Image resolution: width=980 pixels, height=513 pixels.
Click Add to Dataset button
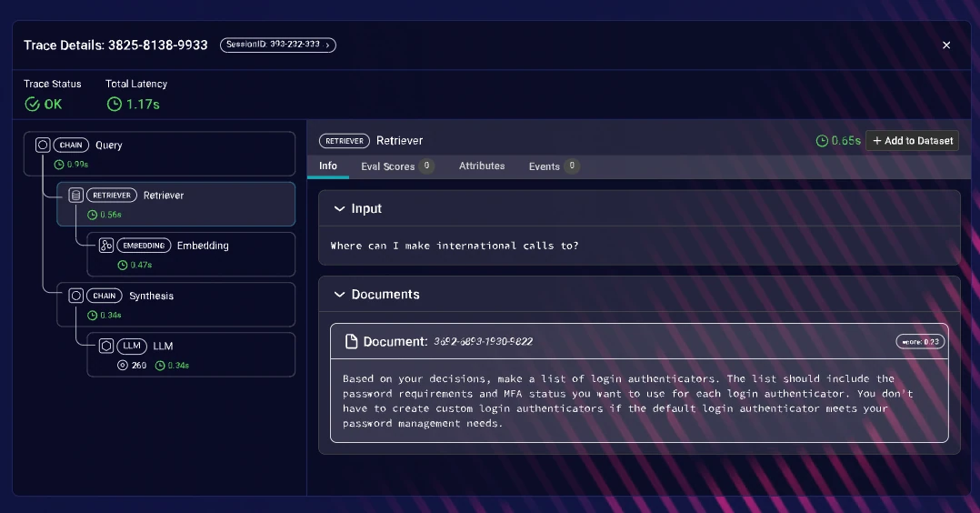click(x=913, y=141)
